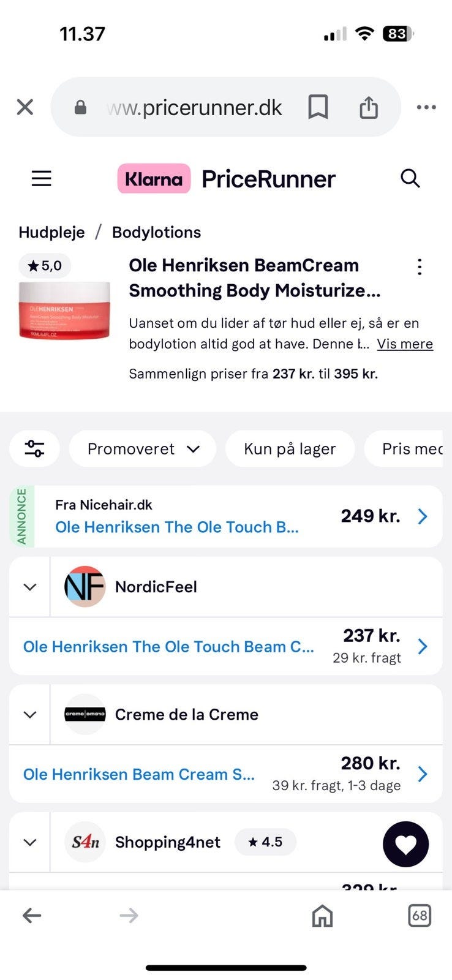Go to the Hudpleje breadcrumb category
Image resolution: width=452 pixels, height=980 pixels.
click(x=51, y=232)
